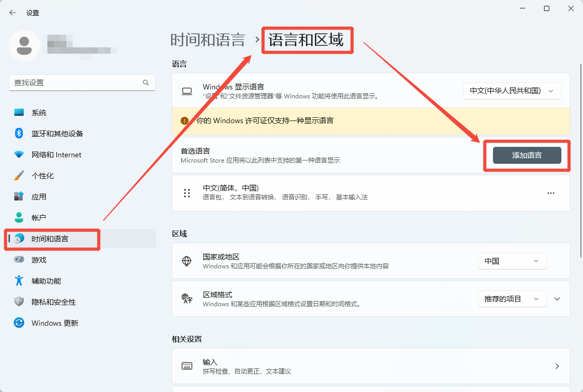Select 网络和 Internet in the sidebar

(82, 155)
